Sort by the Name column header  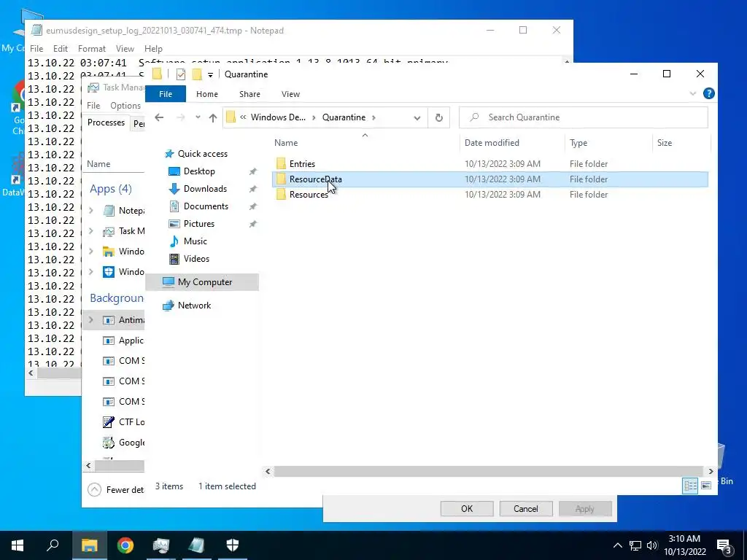pyautogui.click(x=286, y=142)
